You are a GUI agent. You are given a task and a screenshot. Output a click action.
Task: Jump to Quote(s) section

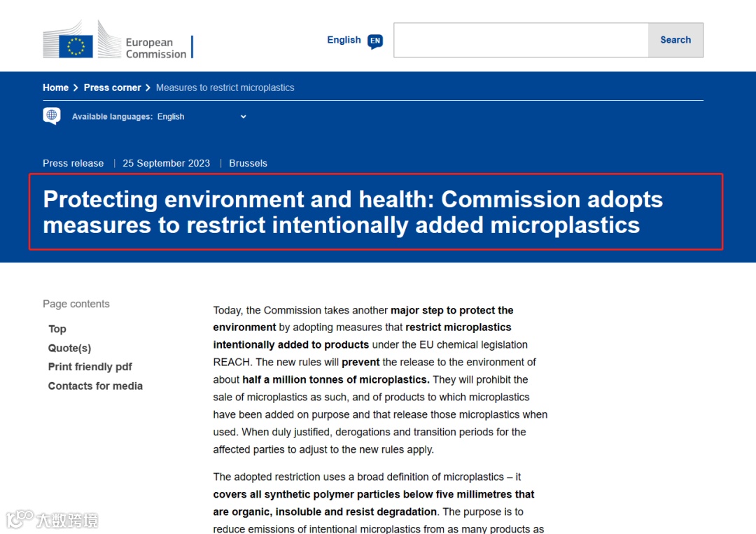(x=69, y=348)
